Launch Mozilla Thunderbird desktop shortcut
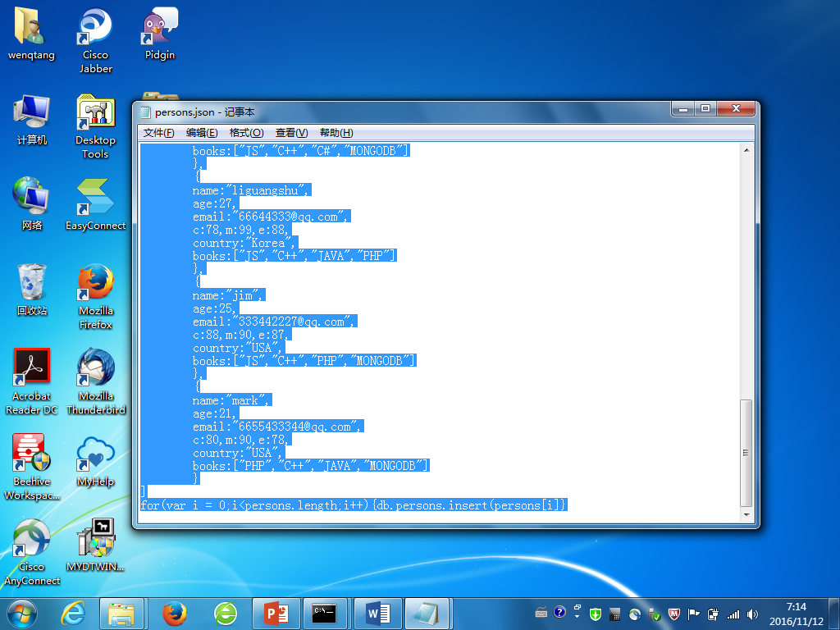The image size is (840, 630). pos(95,381)
